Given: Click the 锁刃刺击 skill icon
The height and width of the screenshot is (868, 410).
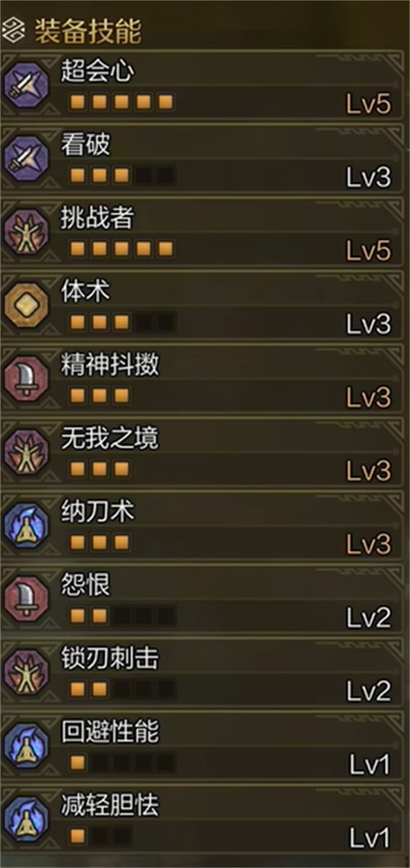Looking at the screenshot, I should [26, 672].
